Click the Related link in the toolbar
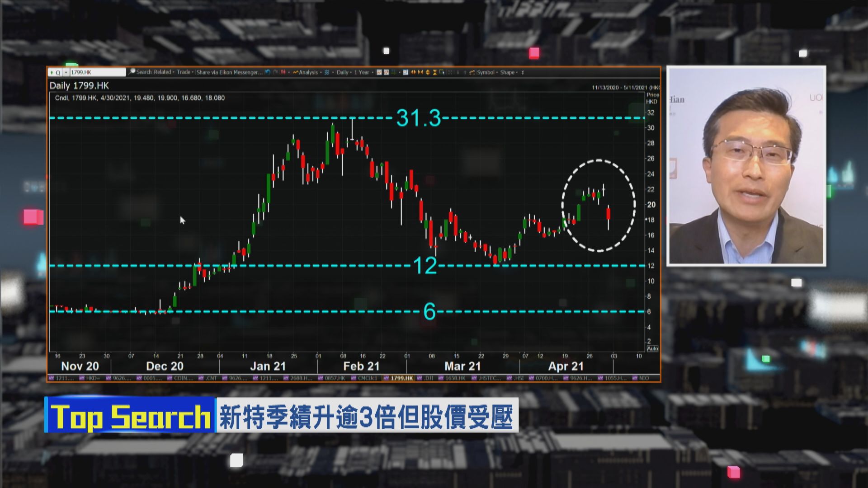Viewport: 868px width, 488px height. (x=162, y=72)
